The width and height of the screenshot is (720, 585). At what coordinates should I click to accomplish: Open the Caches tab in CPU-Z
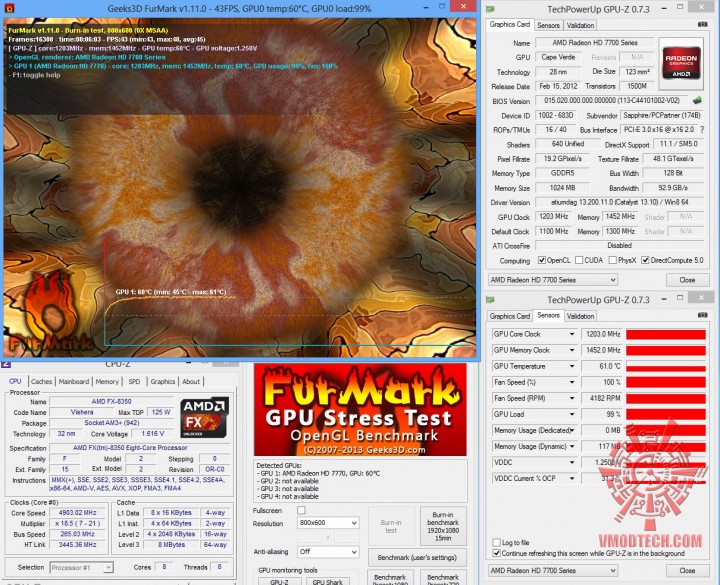point(42,382)
